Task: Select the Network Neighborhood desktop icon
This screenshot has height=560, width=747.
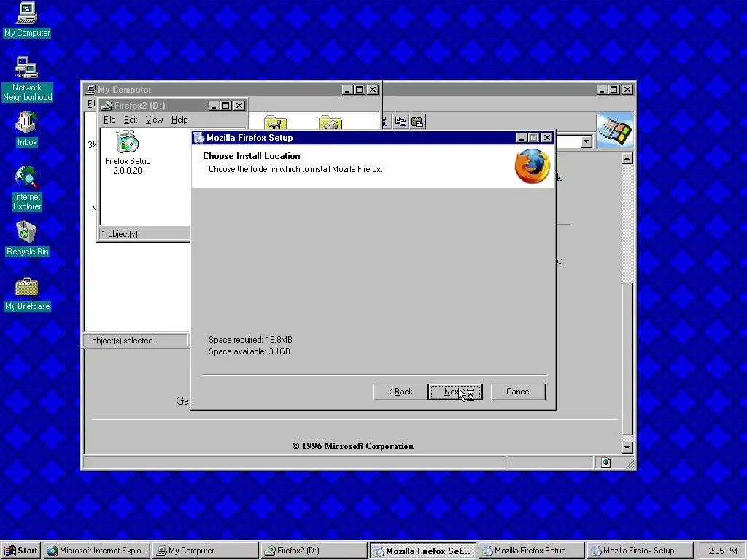Action: (x=27, y=79)
